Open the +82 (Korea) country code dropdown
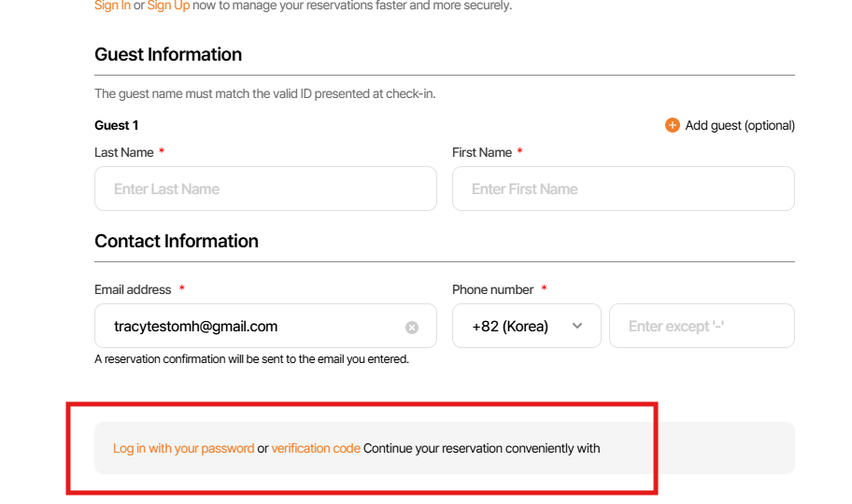 coord(526,326)
